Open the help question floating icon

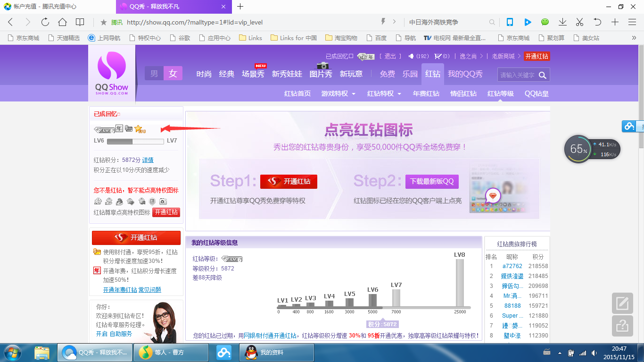(x=622, y=326)
